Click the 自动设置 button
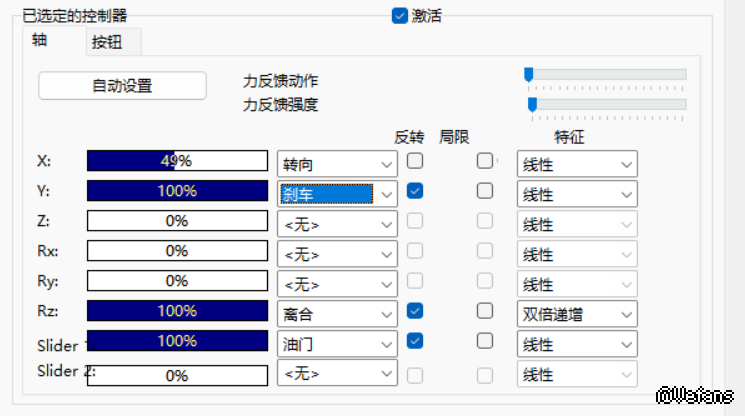 click(122, 86)
